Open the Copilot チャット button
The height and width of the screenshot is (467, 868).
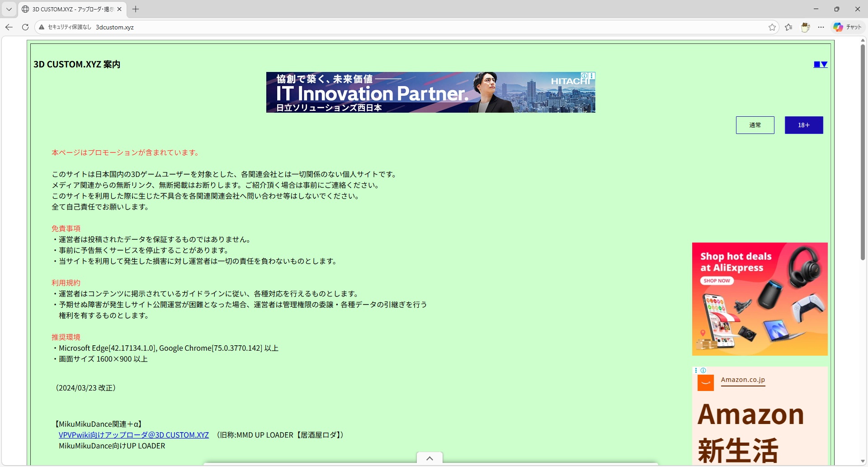(x=848, y=27)
